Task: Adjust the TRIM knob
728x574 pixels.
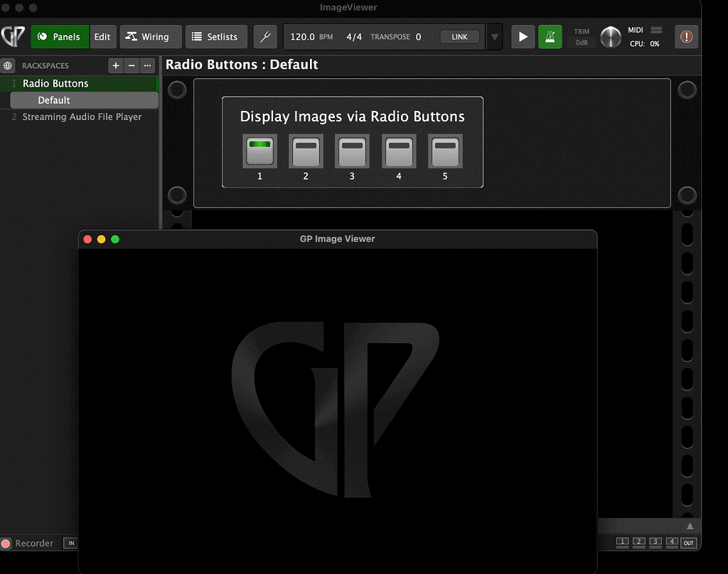Action: (610, 36)
